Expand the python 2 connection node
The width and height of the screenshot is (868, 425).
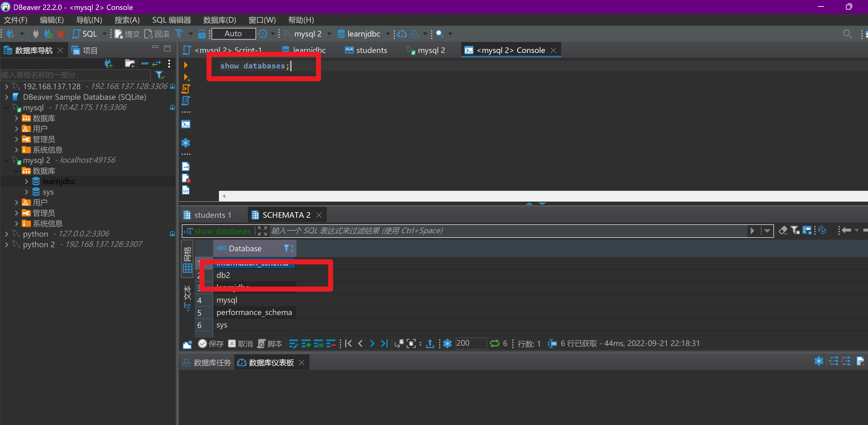[7, 244]
